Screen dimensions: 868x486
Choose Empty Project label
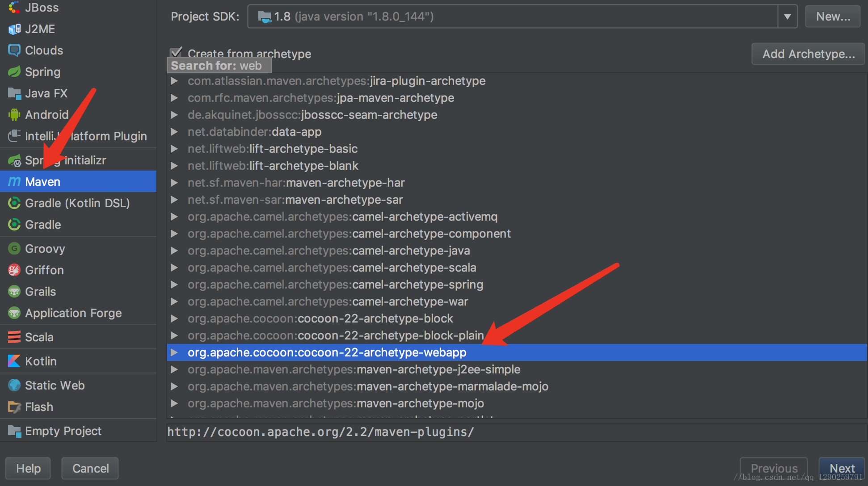(x=63, y=431)
